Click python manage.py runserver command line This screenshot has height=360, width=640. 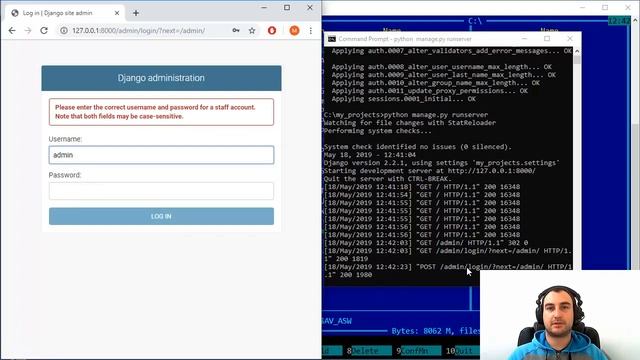(406, 115)
